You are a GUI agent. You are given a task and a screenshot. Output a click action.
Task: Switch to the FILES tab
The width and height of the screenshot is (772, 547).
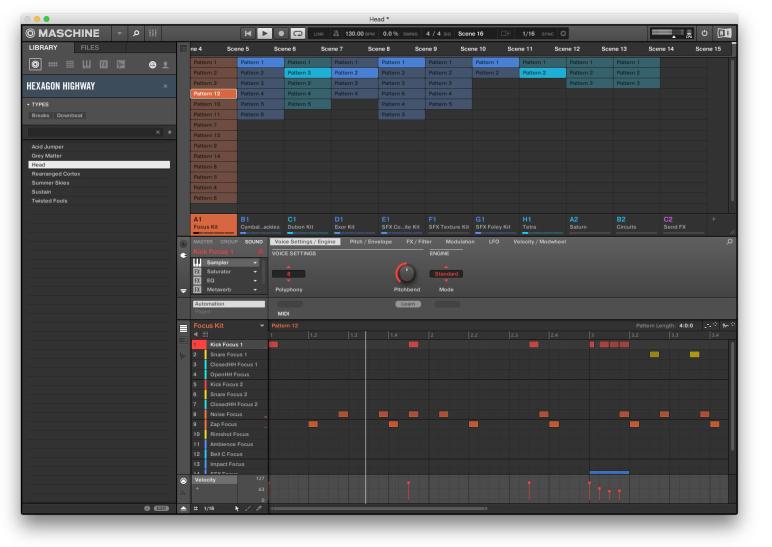pos(90,47)
